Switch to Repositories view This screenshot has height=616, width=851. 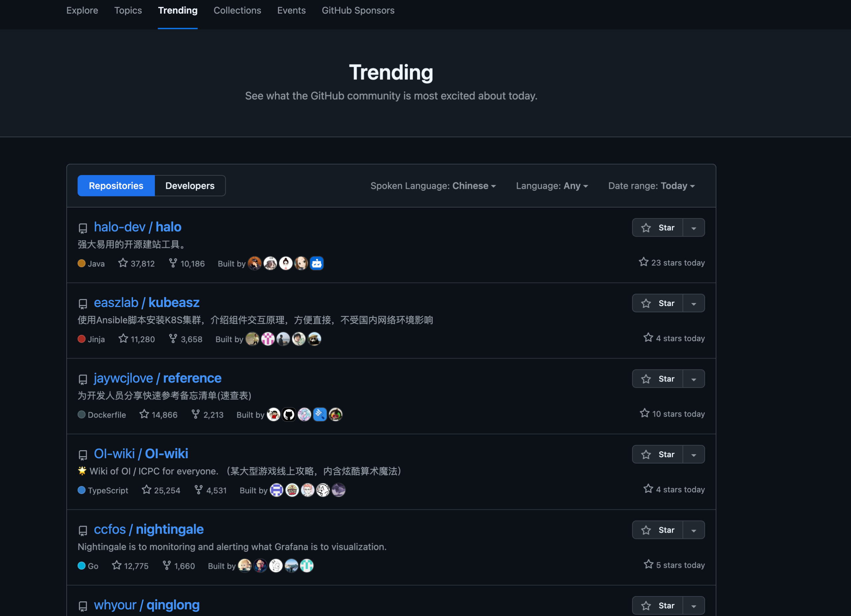(x=116, y=186)
